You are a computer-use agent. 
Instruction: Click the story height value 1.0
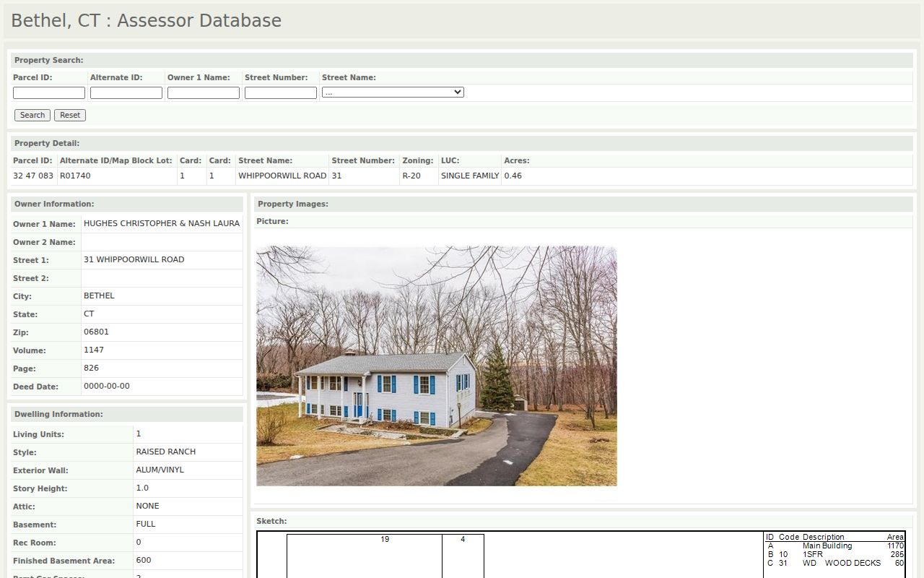tap(142, 488)
